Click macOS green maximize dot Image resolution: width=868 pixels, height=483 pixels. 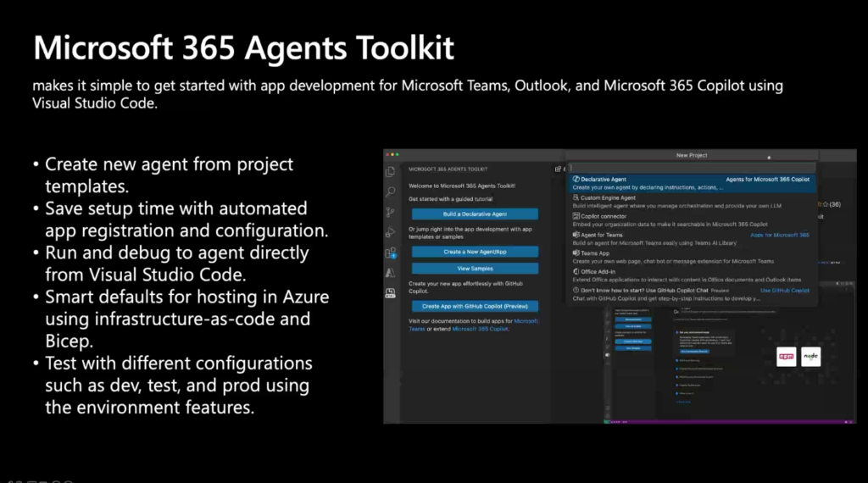[397, 155]
